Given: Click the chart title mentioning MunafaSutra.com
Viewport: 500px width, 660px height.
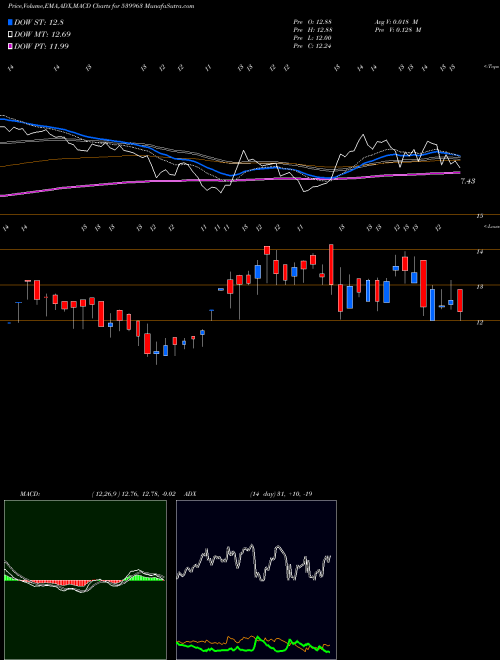Looking at the screenshot, I should point(101,6).
